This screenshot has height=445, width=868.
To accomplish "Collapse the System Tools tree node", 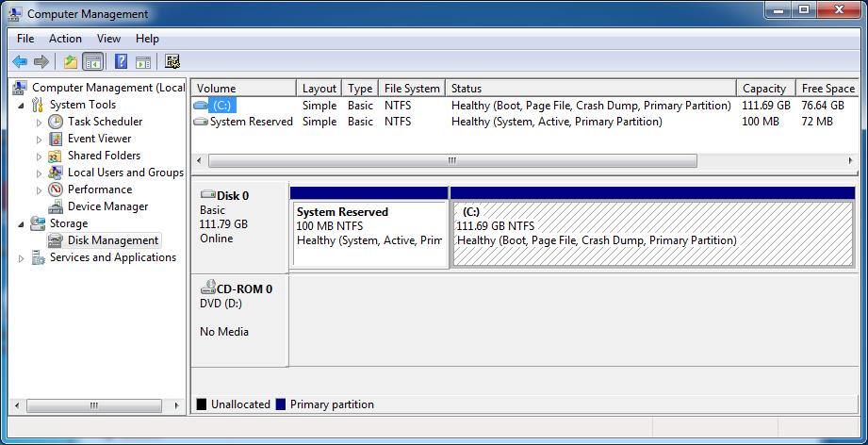I will coord(22,105).
